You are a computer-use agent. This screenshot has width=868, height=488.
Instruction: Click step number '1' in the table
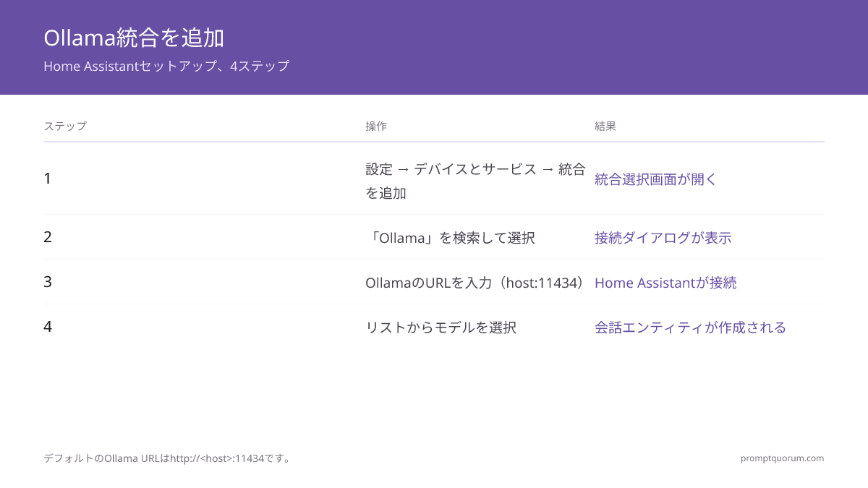coord(48,178)
